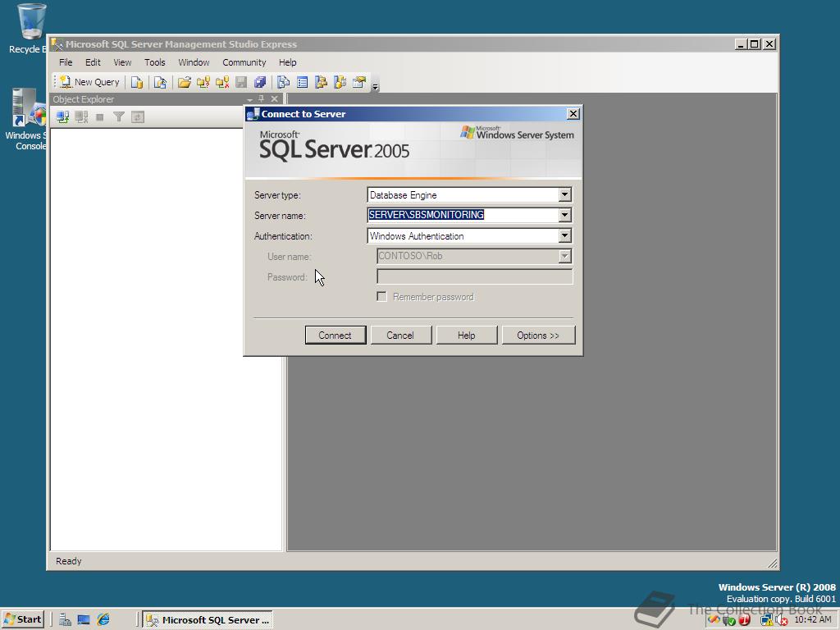
Task: Click the Ready status bar text
Action: pos(69,561)
